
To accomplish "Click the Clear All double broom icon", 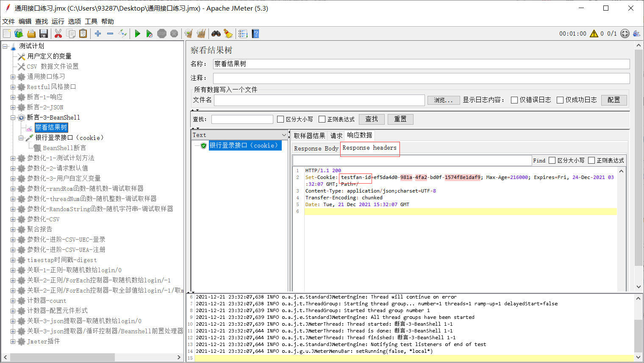I will (x=201, y=34).
